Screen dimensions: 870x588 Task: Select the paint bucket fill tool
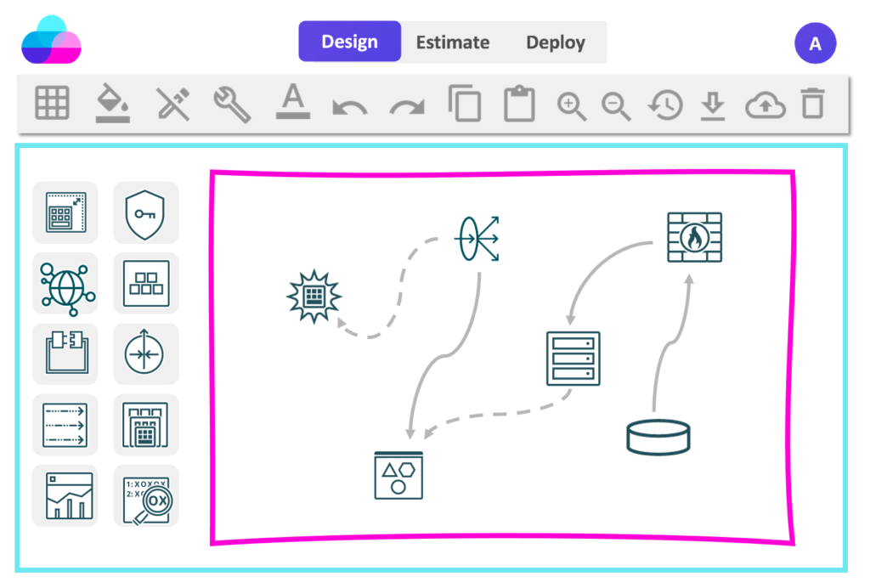tap(113, 103)
